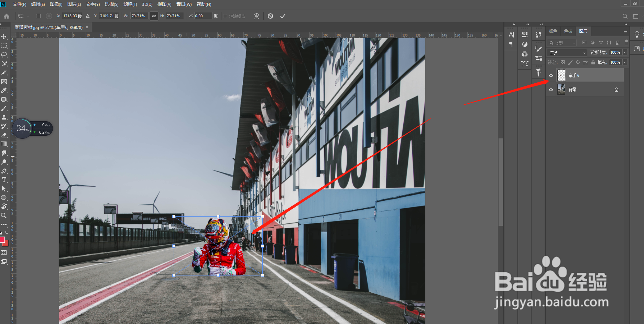Click the rotation angle field 0.00

tap(203, 16)
